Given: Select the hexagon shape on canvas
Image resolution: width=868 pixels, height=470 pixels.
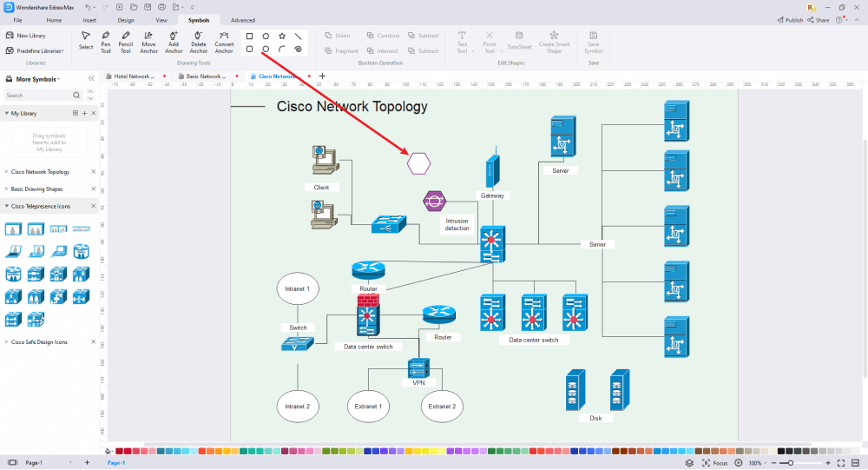Looking at the screenshot, I should click(x=418, y=163).
